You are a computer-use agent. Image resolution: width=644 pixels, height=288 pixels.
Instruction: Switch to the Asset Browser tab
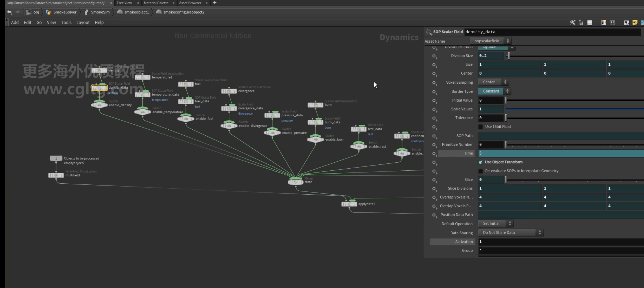click(x=190, y=3)
